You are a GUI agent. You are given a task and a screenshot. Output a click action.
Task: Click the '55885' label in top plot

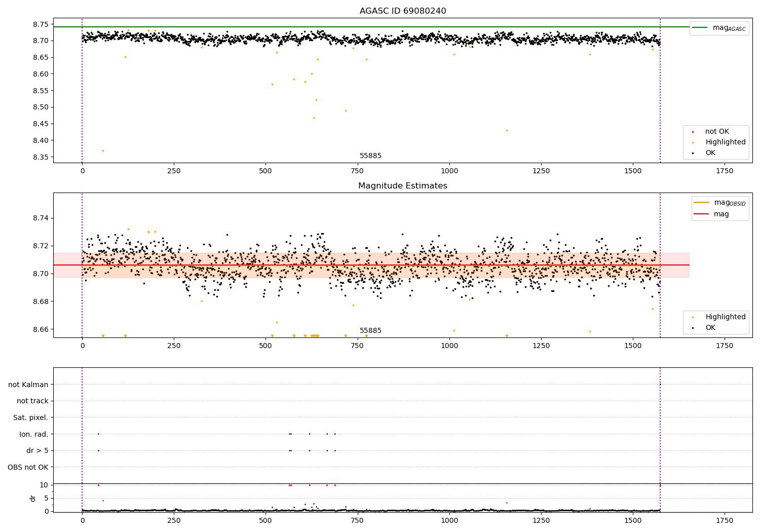pyautogui.click(x=370, y=156)
